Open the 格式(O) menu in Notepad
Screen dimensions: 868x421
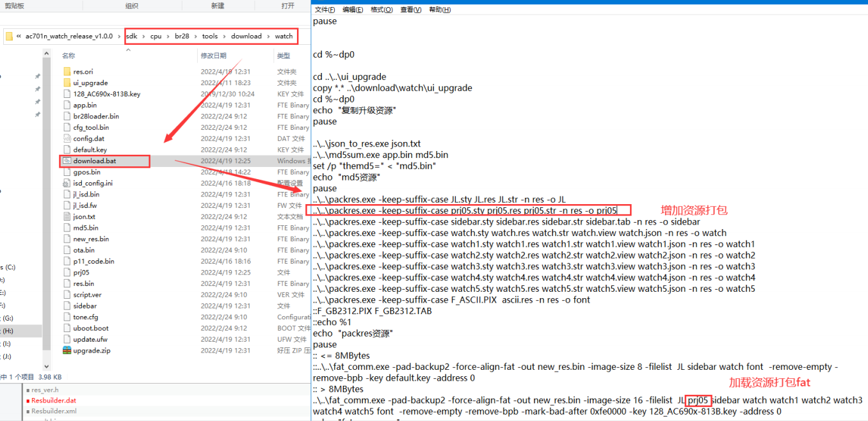point(382,10)
